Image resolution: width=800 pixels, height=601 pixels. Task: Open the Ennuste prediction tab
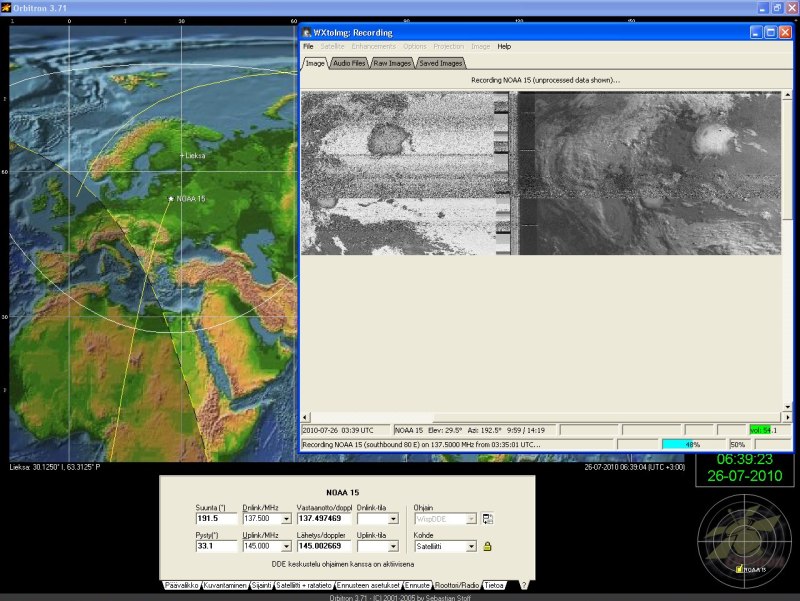(417, 585)
